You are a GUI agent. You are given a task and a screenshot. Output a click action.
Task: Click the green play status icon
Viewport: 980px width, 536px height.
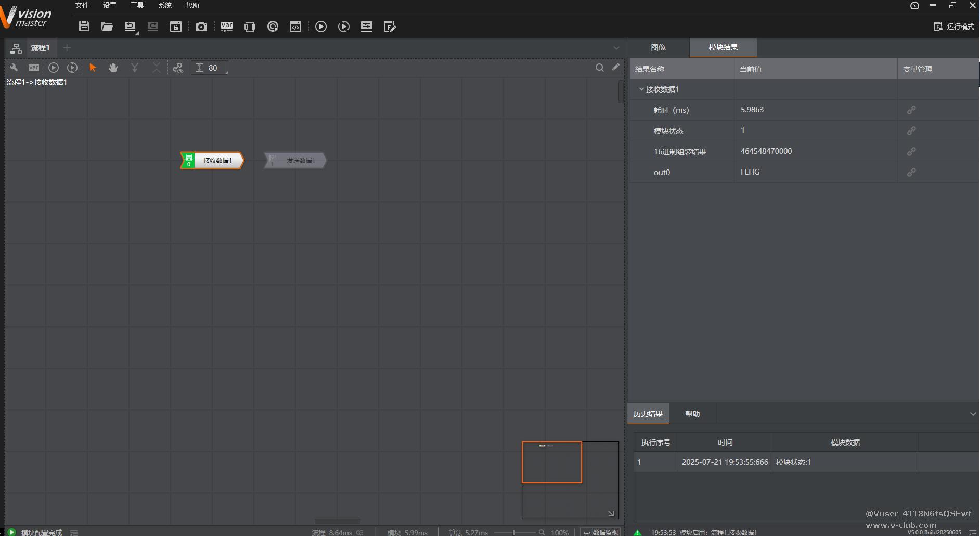click(11, 532)
